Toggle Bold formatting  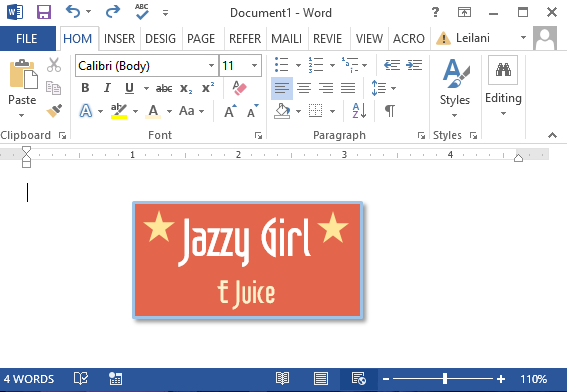point(85,88)
